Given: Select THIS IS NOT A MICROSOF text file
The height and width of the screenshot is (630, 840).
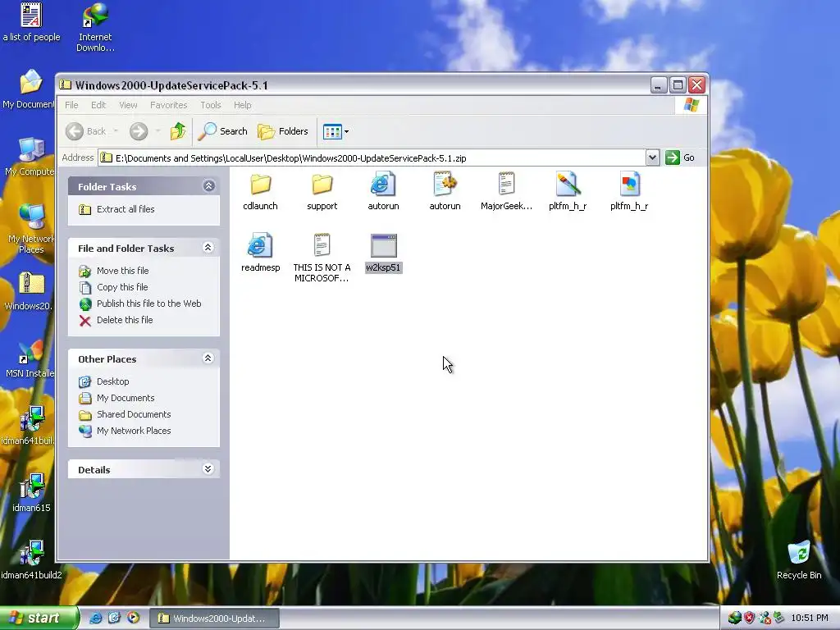Looking at the screenshot, I should 322,258.
